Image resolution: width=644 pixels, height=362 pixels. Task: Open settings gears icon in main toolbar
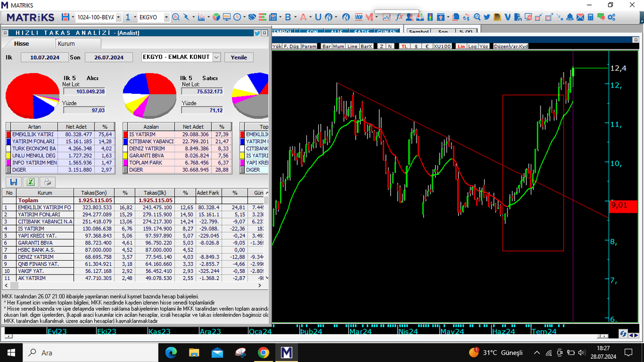611,17
